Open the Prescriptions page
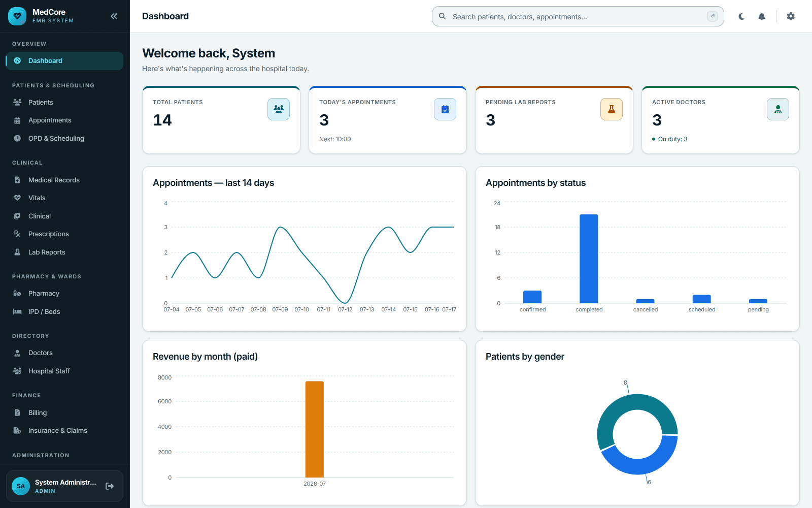The height and width of the screenshot is (508, 812). (64, 234)
